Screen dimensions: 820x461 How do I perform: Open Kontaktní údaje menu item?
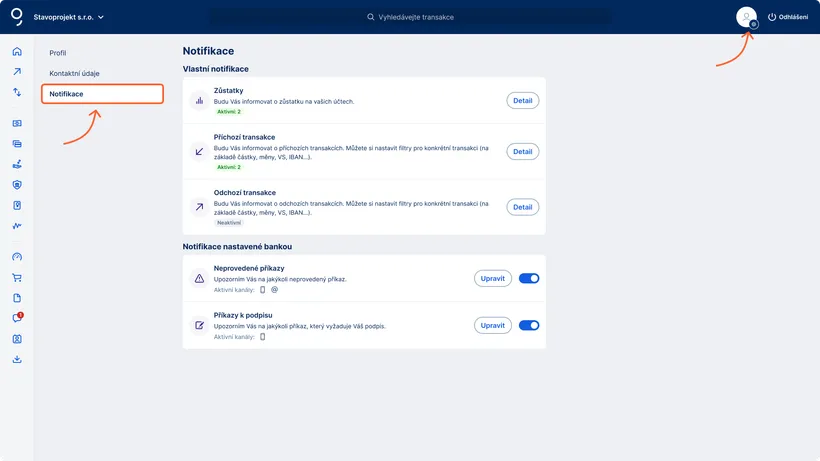(75, 73)
